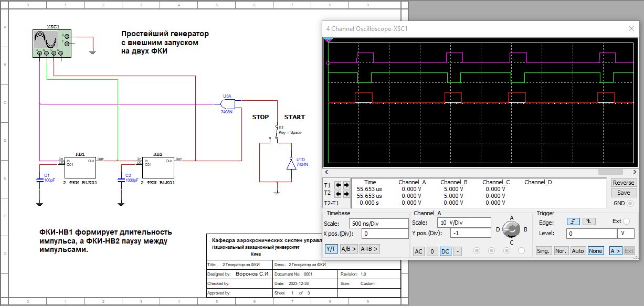Image resolution: width=644 pixels, height=306 pixels.
Task: Select Y/T timebase display mode
Action: (x=331, y=249)
